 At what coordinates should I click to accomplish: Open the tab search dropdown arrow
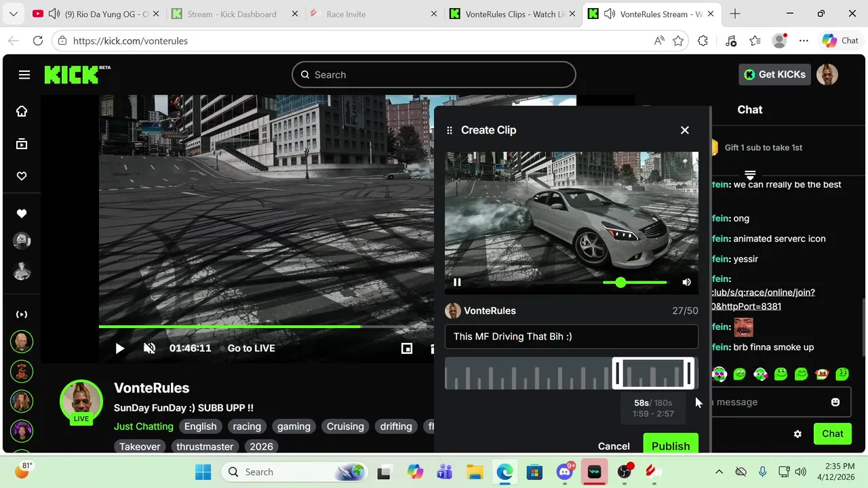click(x=14, y=14)
